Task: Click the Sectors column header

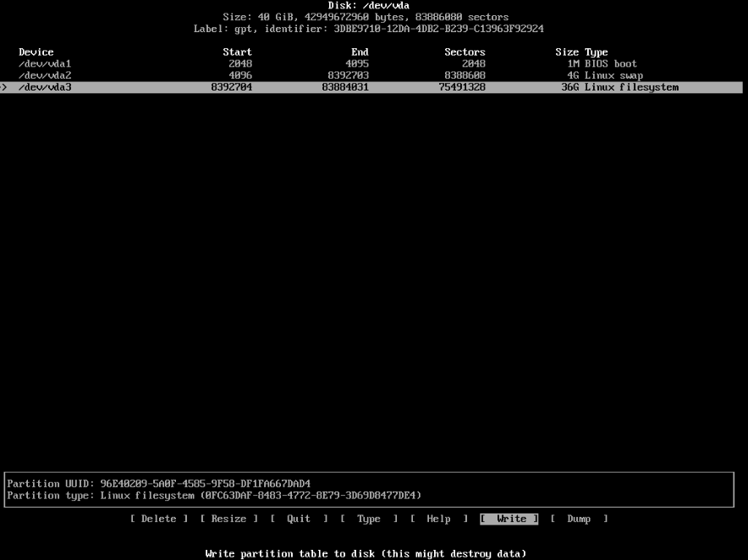Action: [x=465, y=52]
